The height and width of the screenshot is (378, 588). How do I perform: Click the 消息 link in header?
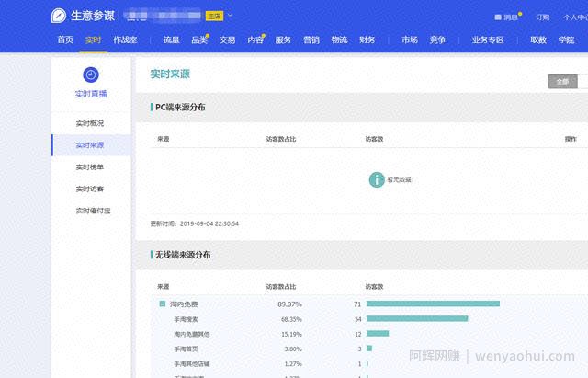click(511, 17)
